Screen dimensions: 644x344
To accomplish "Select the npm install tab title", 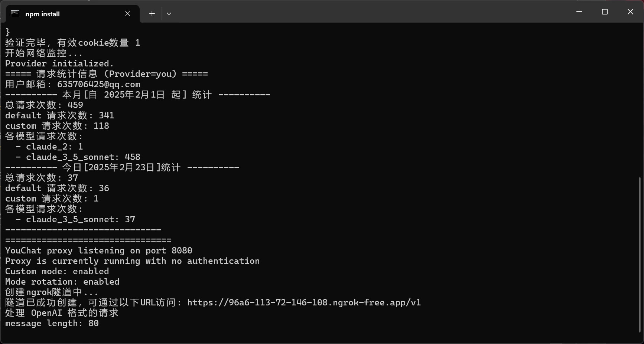I will (42, 14).
